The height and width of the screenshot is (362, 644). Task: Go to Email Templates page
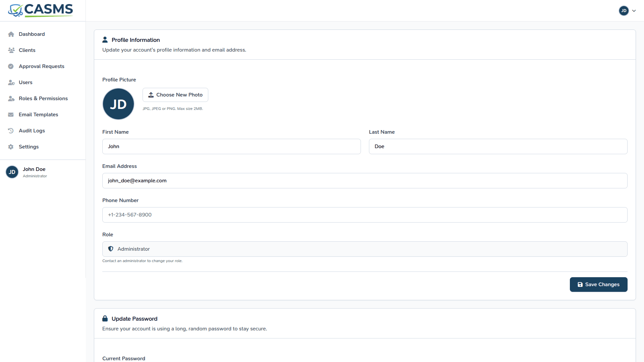[38, 115]
